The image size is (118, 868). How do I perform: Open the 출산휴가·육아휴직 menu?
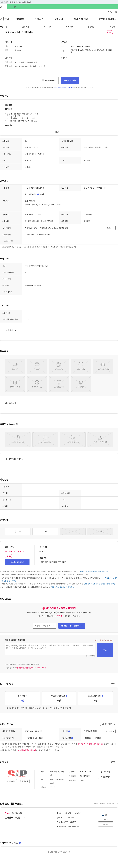(107, 19)
